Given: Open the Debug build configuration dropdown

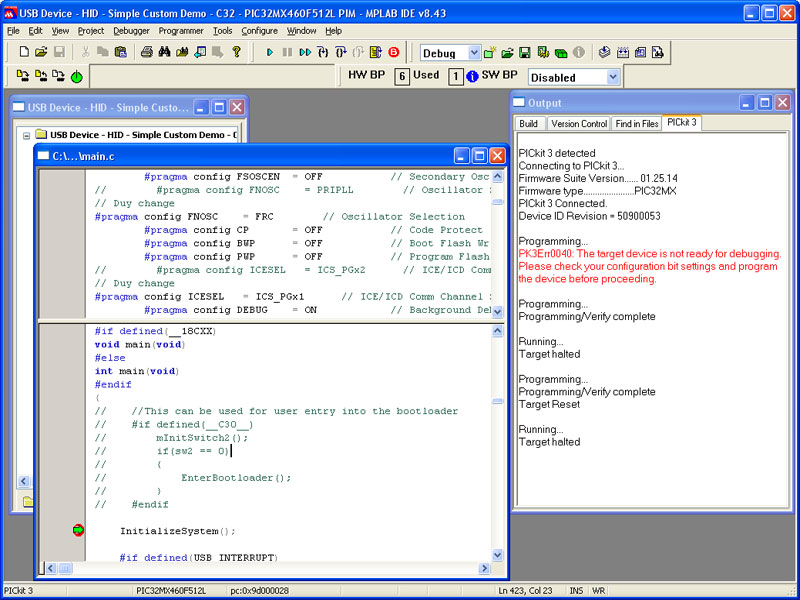Looking at the screenshot, I should 474,53.
